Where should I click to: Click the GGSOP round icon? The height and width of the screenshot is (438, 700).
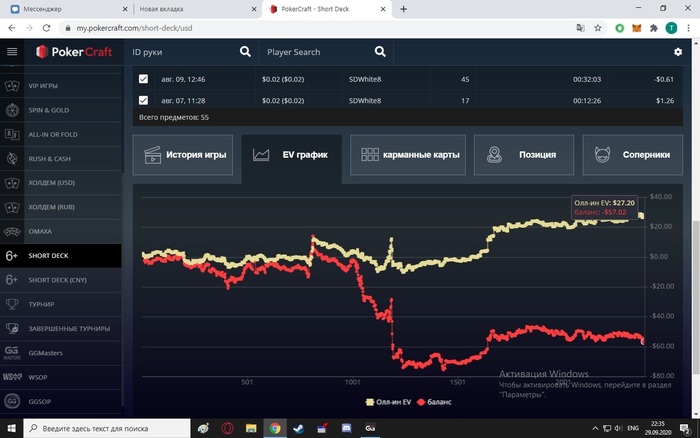click(12, 401)
